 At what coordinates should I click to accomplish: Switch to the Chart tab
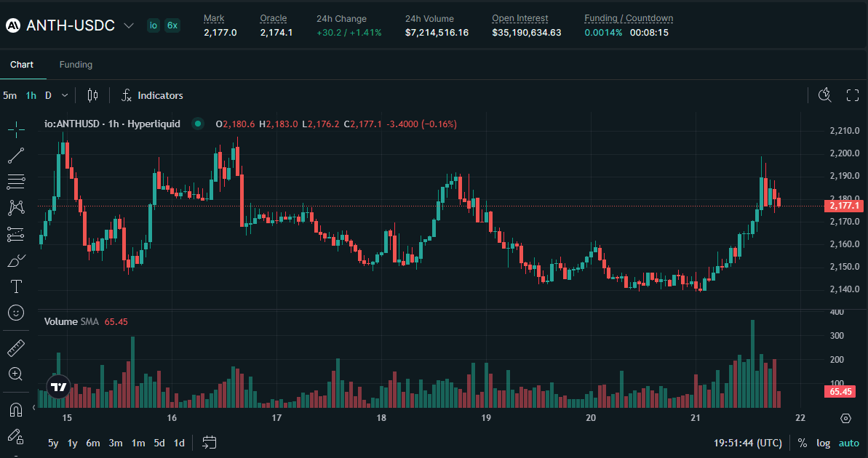(22, 65)
